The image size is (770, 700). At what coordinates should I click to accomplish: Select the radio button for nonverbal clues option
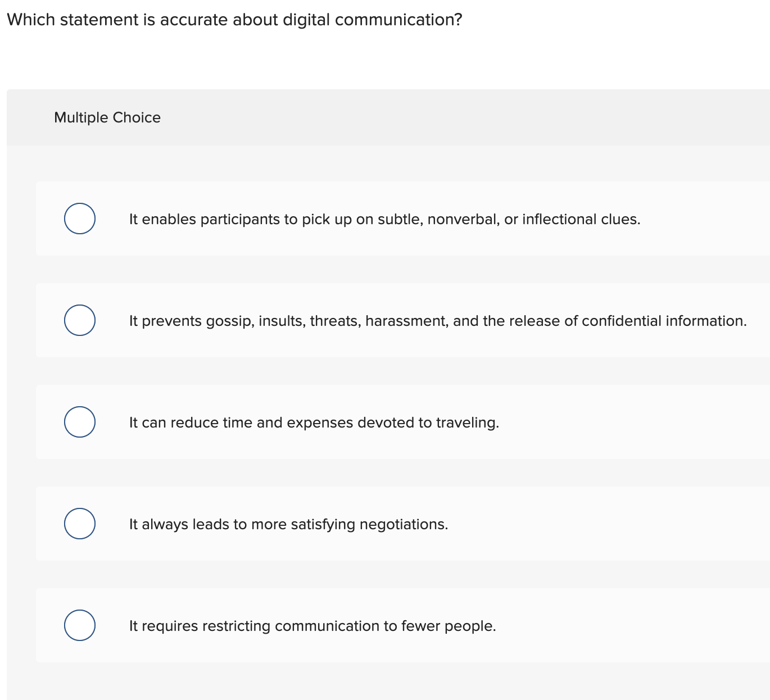click(x=79, y=219)
